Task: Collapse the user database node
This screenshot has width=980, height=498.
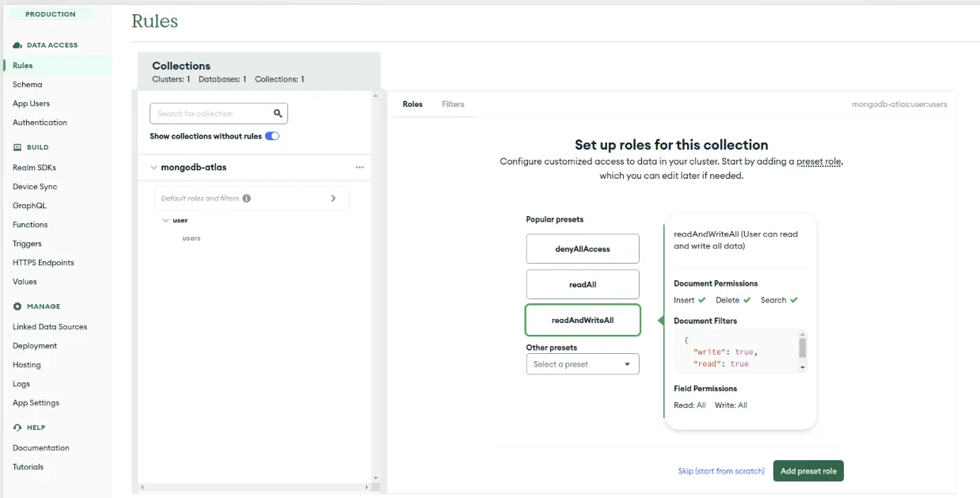Action: (165, 220)
